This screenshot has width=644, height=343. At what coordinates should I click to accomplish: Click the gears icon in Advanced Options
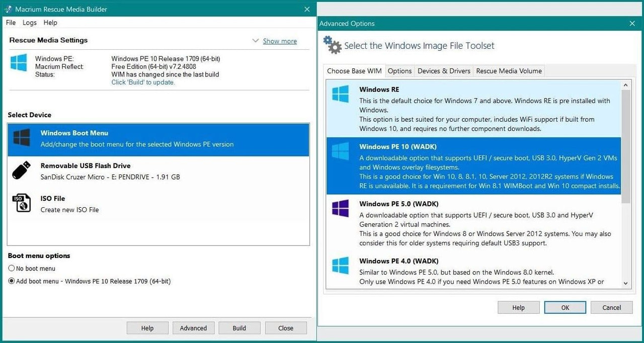(332, 45)
